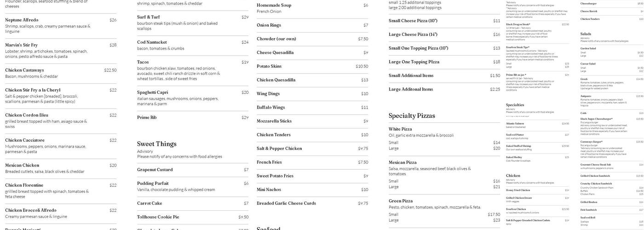This screenshot has width=644, height=230.
Task: Click the Surf & Turf entry
Action: pyautogui.click(x=148, y=17)
